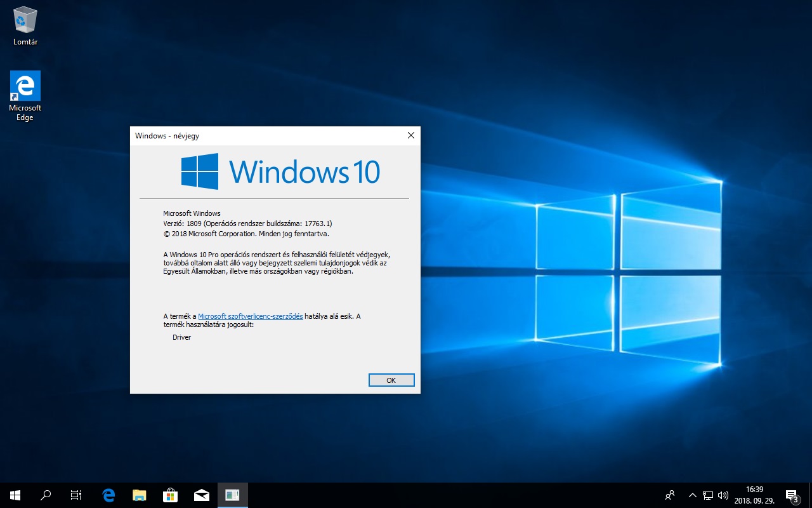
Task: Open the Windows Start menu
Action: [15, 495]
